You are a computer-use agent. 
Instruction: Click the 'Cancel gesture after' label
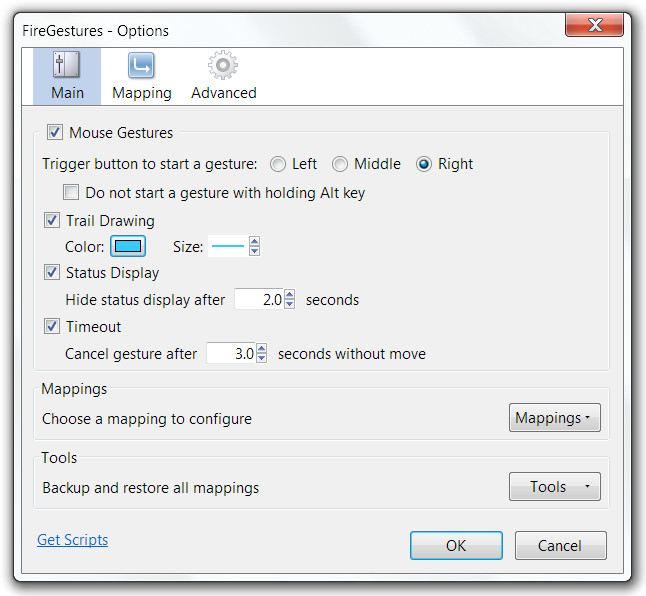click(x=131, y=354)
